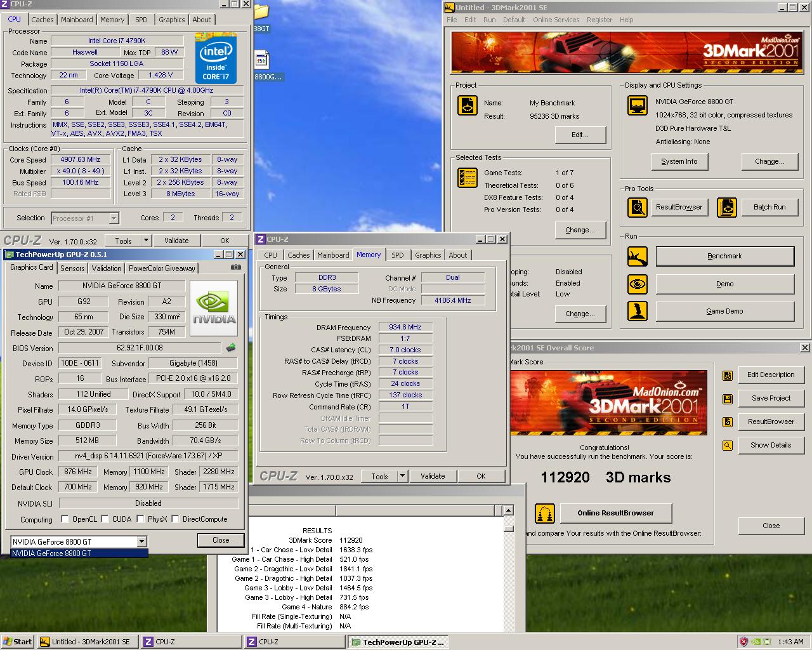Click Save Project button

(771, 399)
